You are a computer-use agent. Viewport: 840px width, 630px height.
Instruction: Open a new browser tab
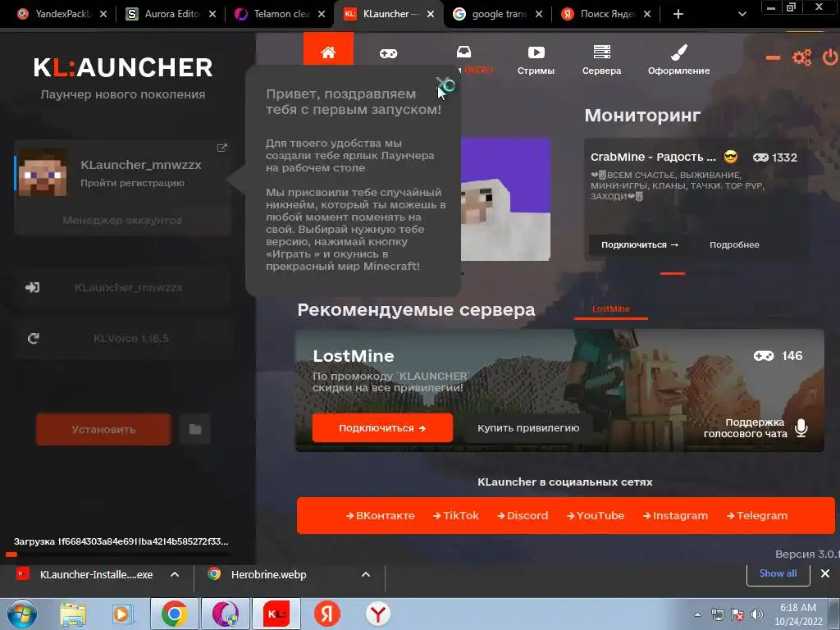tap(678, 14)
